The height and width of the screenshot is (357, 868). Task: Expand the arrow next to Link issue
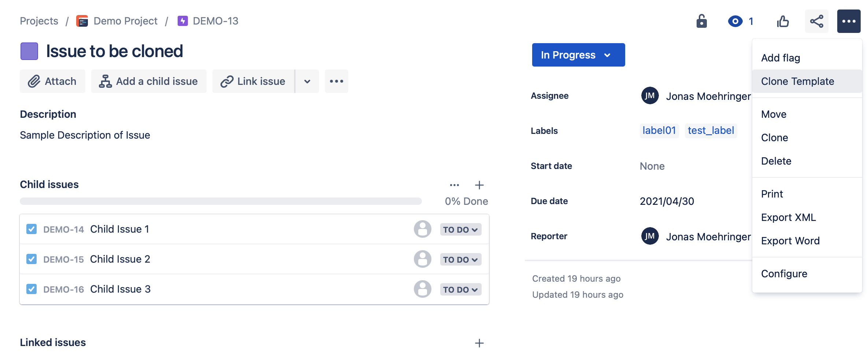click(x=307, y=81)
